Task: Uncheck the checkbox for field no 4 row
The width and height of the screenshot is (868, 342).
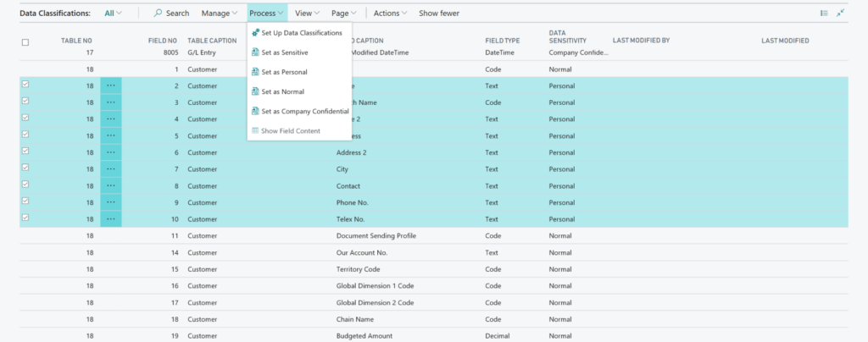Action: pyautogui.click(x=25, y=119)
